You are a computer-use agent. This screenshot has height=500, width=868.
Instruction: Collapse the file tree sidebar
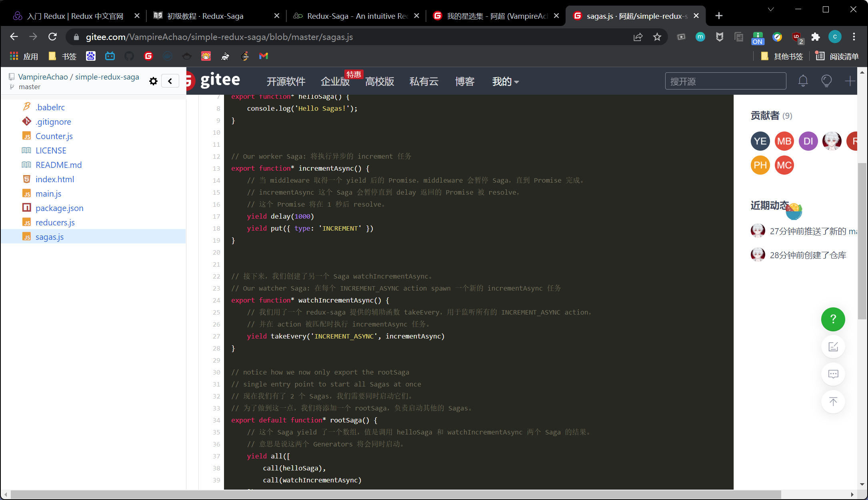coord(170,81)
